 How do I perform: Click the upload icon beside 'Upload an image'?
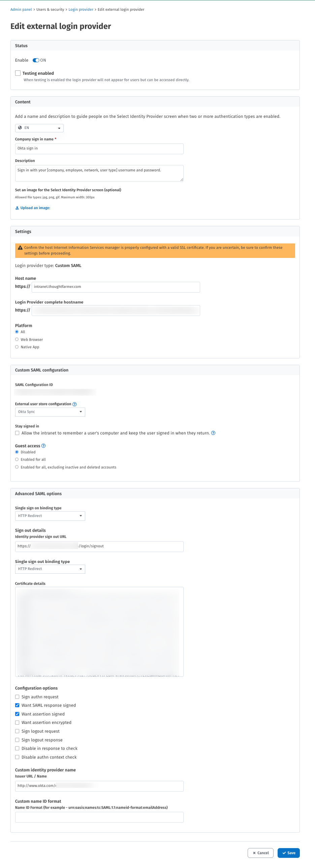(17, 208)
